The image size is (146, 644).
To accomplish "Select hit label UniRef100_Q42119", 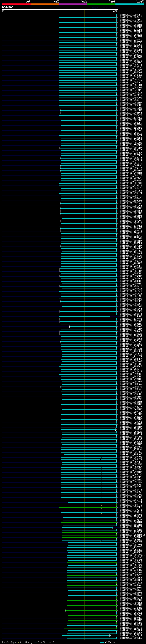I will point(131,95).
